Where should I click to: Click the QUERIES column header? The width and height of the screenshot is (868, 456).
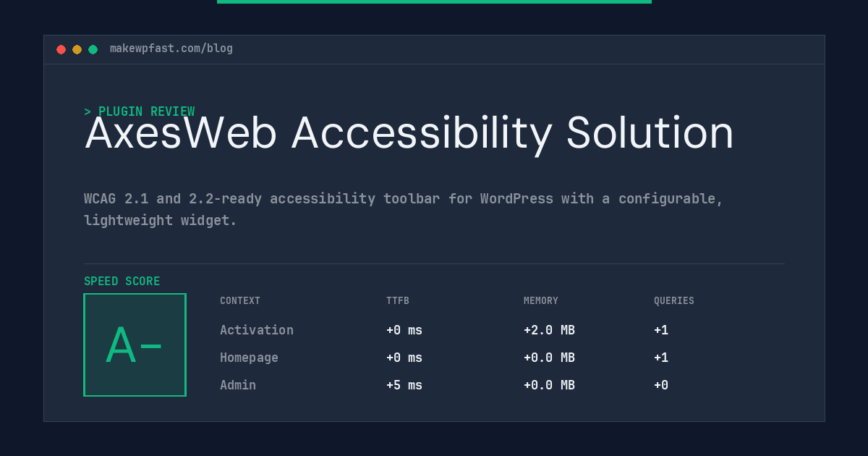(x=674, y=300)
